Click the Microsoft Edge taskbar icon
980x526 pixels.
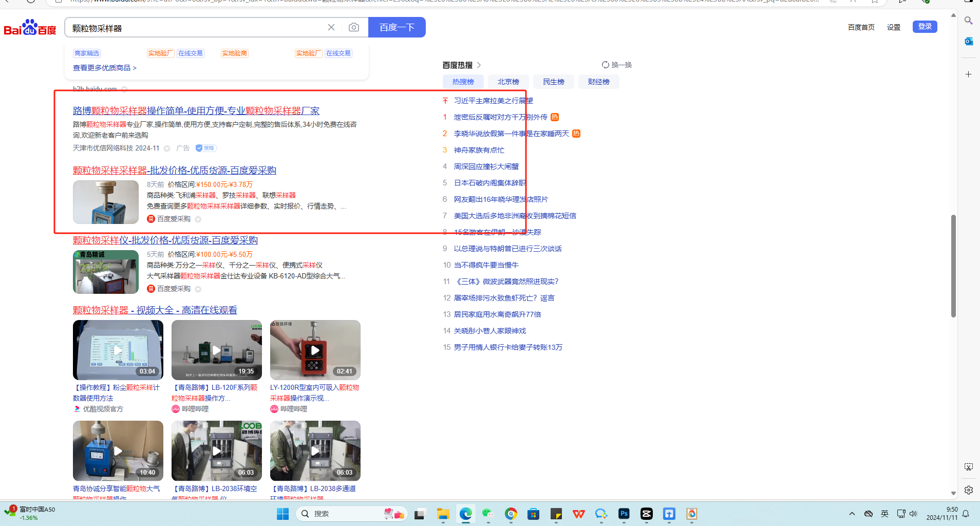click(x=466, y=514)
